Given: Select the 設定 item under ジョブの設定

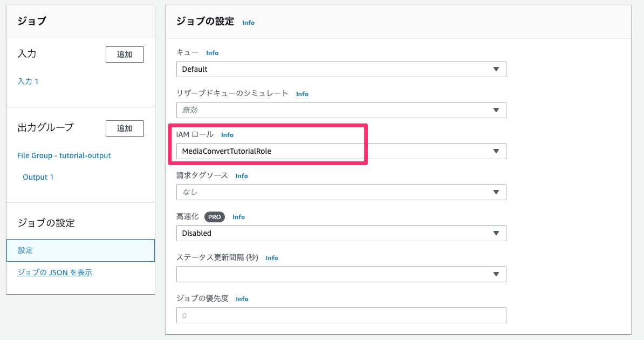Looking at the screenshot, I should click(80, 250).
